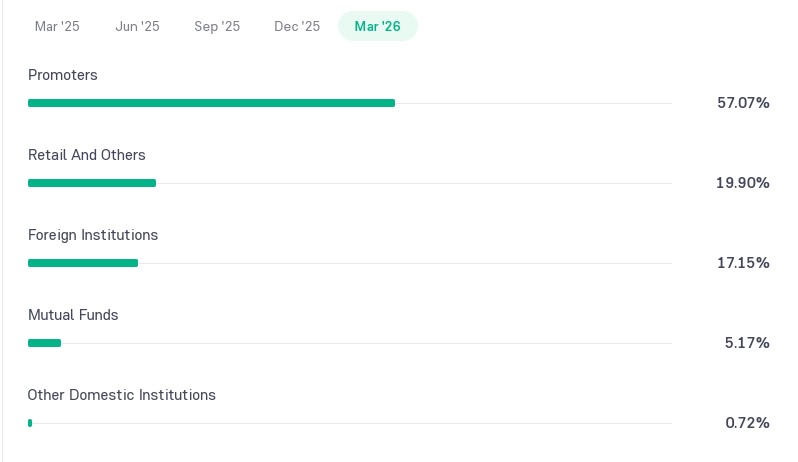The image size is (798, 462).
Task: Select the 57.07% promoters value
Action: 743,103
